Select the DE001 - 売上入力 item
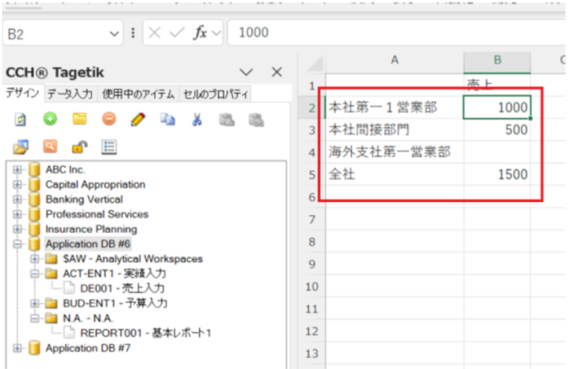The image size is (568, 369). tap(122, 288)
